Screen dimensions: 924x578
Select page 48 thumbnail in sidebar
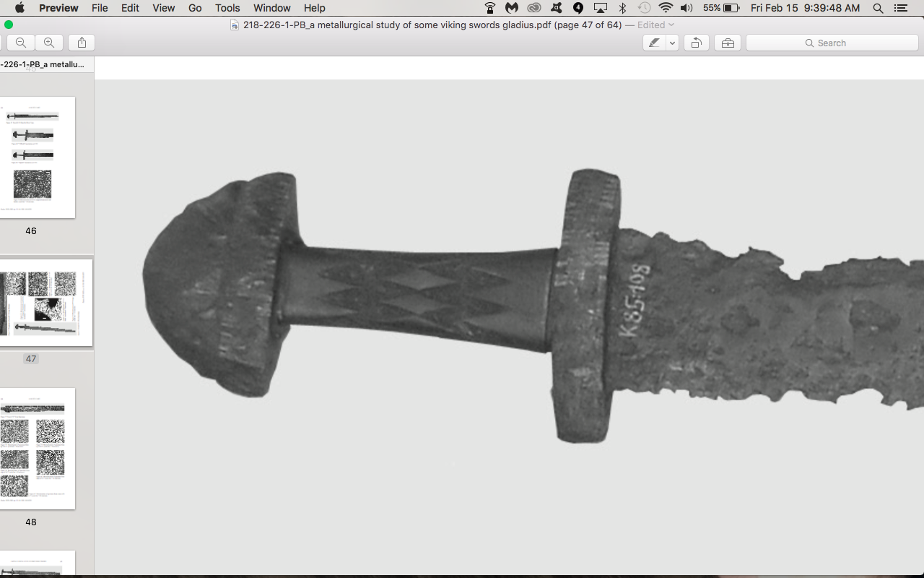tap(38, 448)
